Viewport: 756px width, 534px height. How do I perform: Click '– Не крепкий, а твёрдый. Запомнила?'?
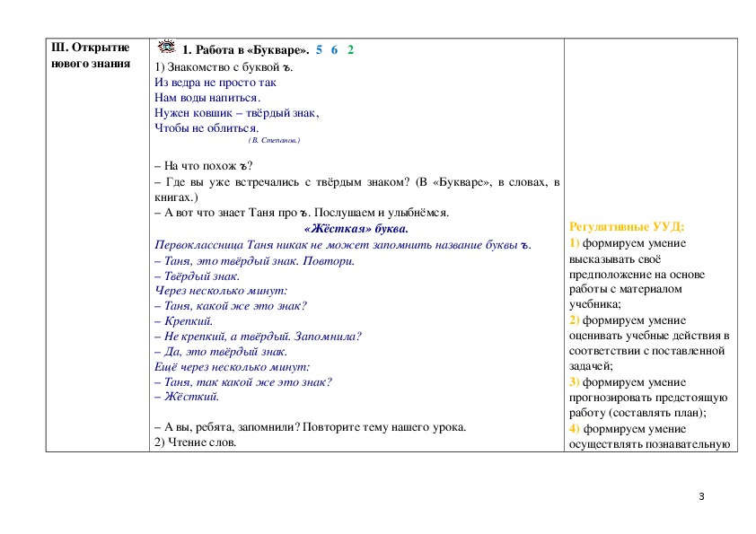click(258, 337)
